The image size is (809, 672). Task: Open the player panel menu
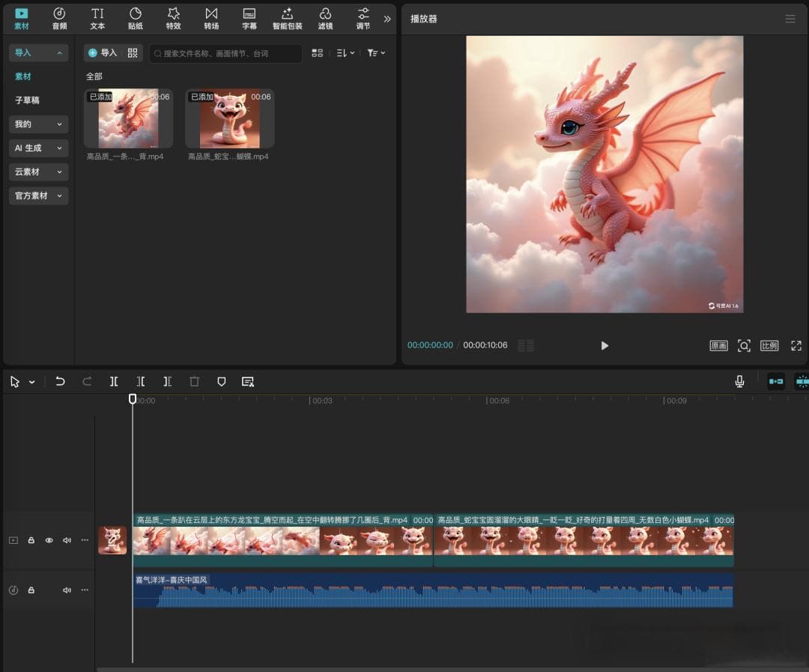[x=790, y=19]
